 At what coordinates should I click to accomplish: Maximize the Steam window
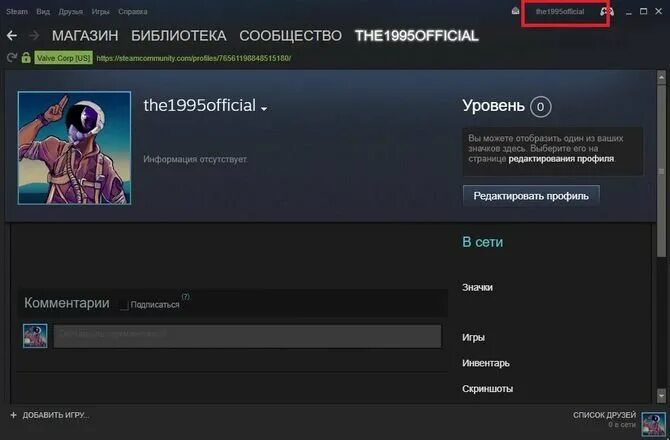[643, 12]
